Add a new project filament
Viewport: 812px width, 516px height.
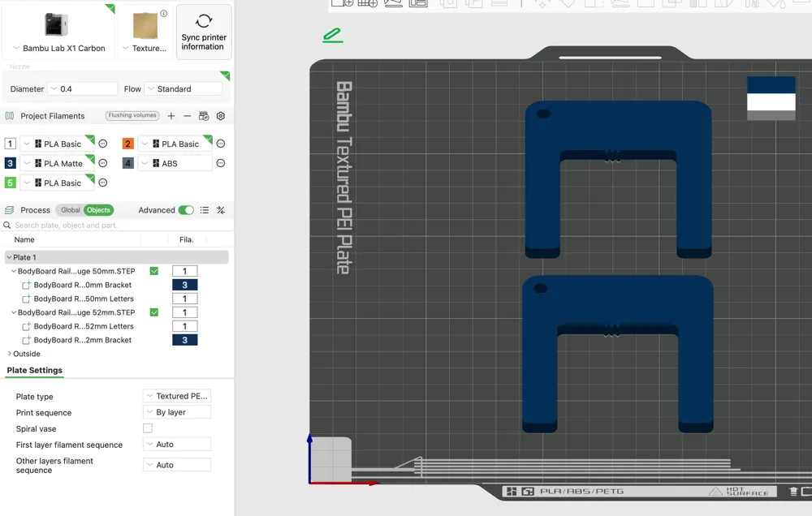pyautogui.click(x=171, y=116)
